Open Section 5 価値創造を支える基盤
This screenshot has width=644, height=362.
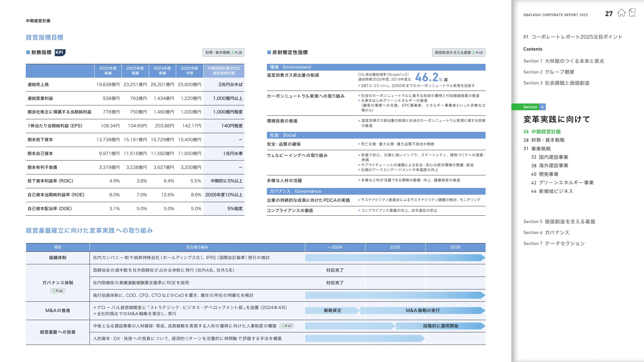pyautogui.click(x=559, y=221)
